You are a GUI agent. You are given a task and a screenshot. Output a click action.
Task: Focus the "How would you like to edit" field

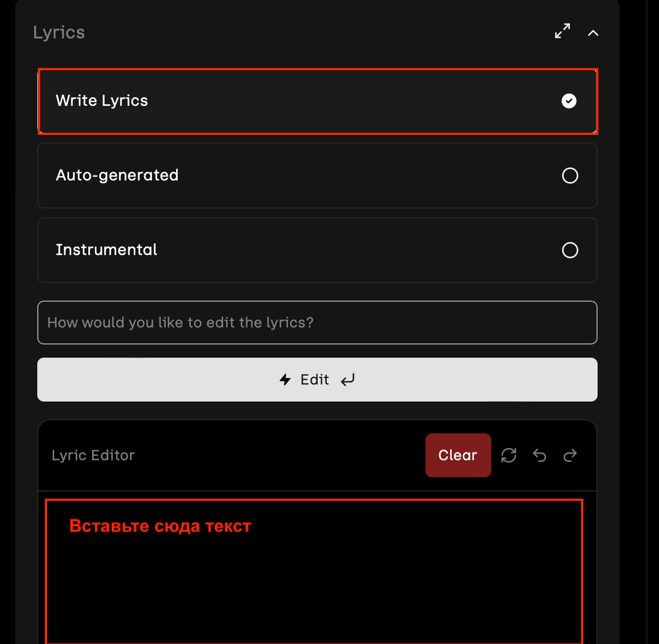click(x=317, y=323)
